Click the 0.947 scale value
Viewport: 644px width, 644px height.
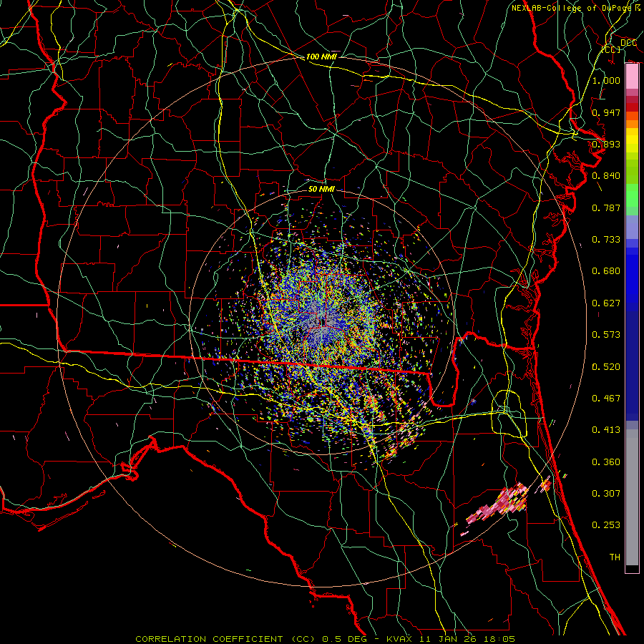pyautogui.click(x=606, y=112)
